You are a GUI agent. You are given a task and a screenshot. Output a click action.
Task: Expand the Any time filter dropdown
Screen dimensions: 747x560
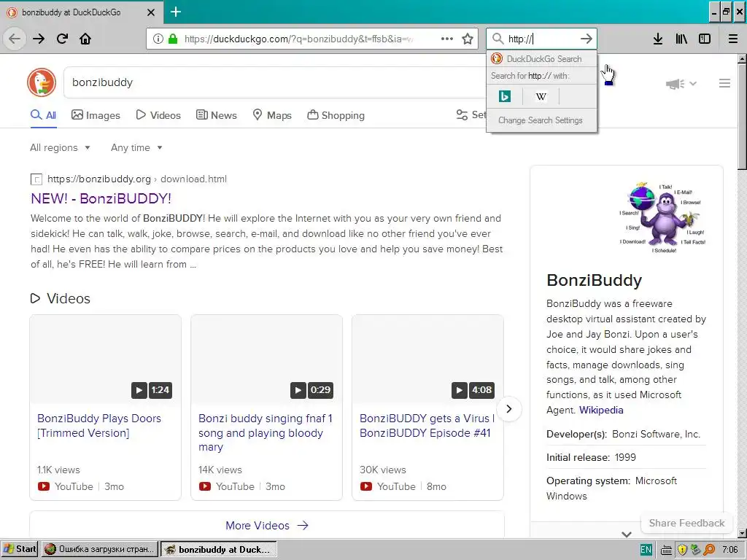tap(136, 147)
